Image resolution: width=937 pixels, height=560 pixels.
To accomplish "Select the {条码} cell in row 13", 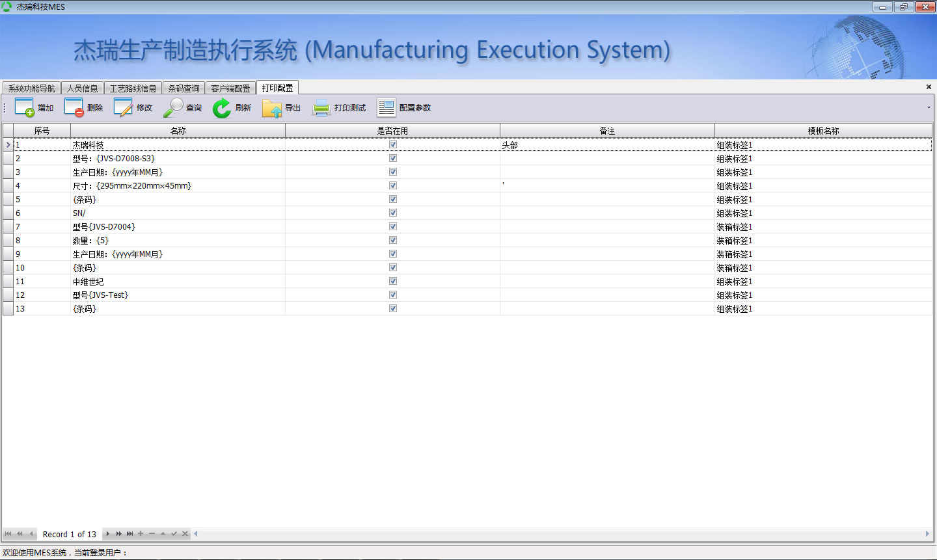I will (x=178, y=309).
